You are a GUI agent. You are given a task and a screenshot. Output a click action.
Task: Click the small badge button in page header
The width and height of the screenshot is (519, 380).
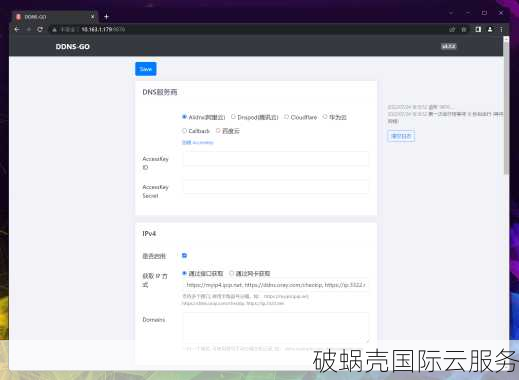449,46
